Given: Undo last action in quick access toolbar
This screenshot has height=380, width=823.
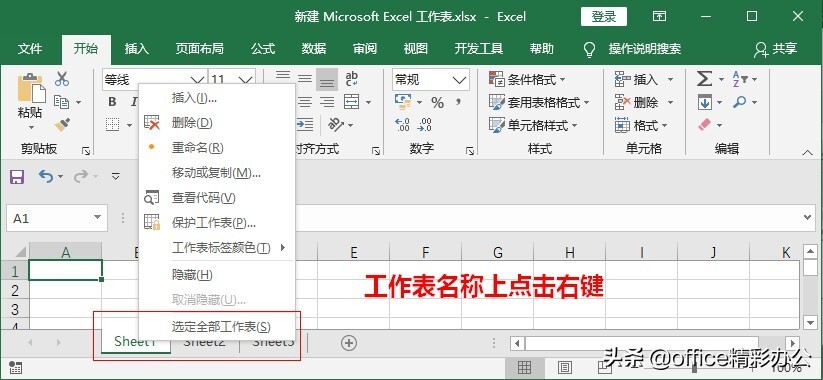Looking at the screenshot, I should tap(46, 176).
